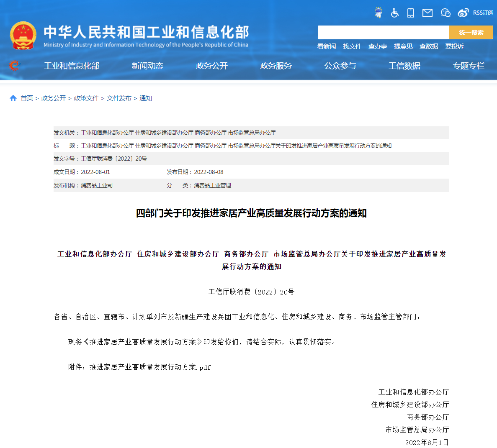Viewport: 497px width, 448px height.
Task: Select 工信数据 in the main navigation
Action: pos(404,66)
